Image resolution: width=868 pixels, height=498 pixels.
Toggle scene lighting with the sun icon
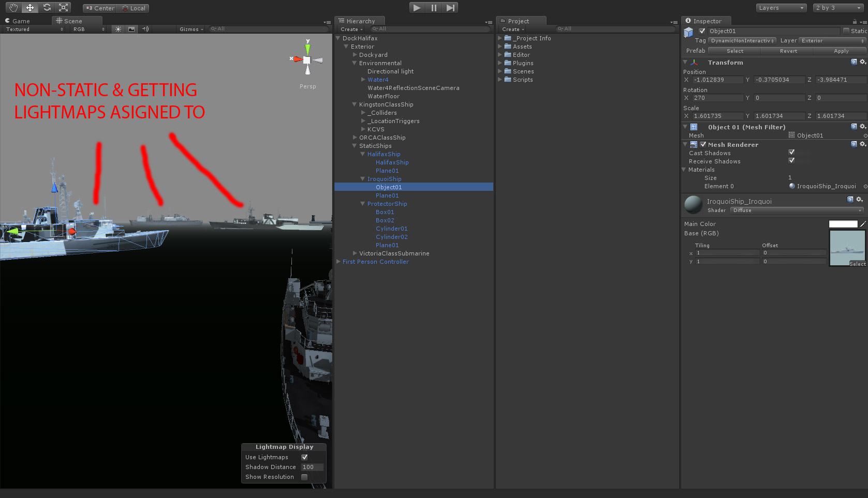tap(117, 29)
